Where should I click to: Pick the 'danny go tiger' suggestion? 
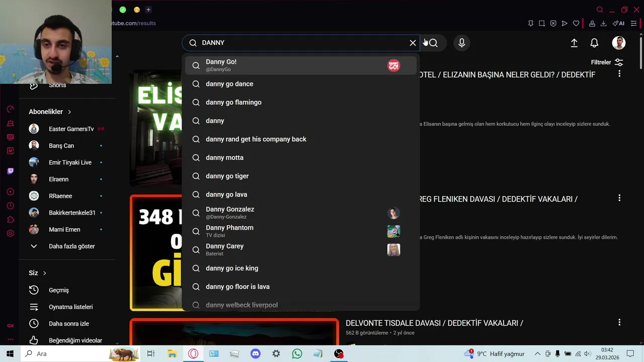[x=301, y=176]
